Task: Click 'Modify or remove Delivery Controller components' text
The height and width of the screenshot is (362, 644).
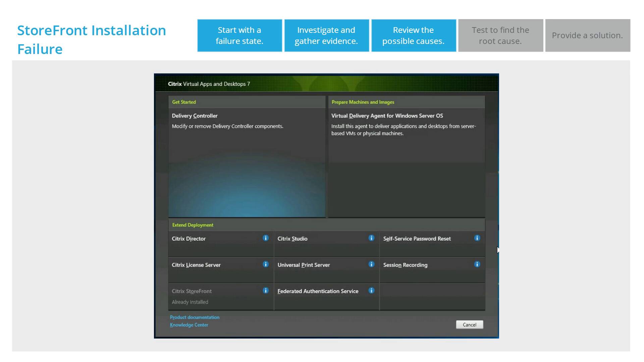Action: [x=227, y=126]
